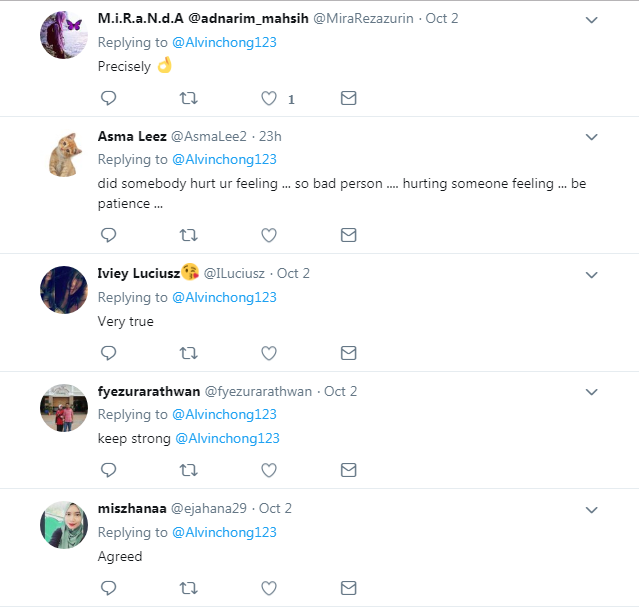Open @Alvinchong123 mention in "keep strong" tweet
The height and width of the screenshot is (607, 639).
click(x=227, y=438)
